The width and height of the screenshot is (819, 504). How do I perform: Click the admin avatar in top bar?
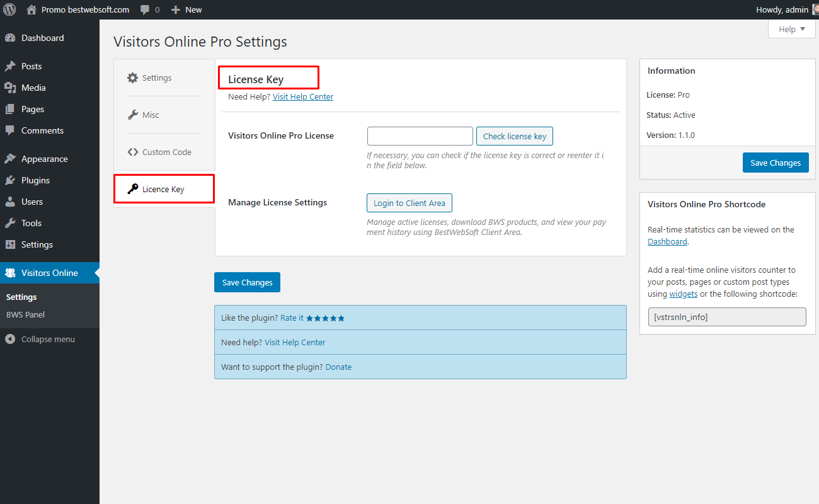click(815, 9)
